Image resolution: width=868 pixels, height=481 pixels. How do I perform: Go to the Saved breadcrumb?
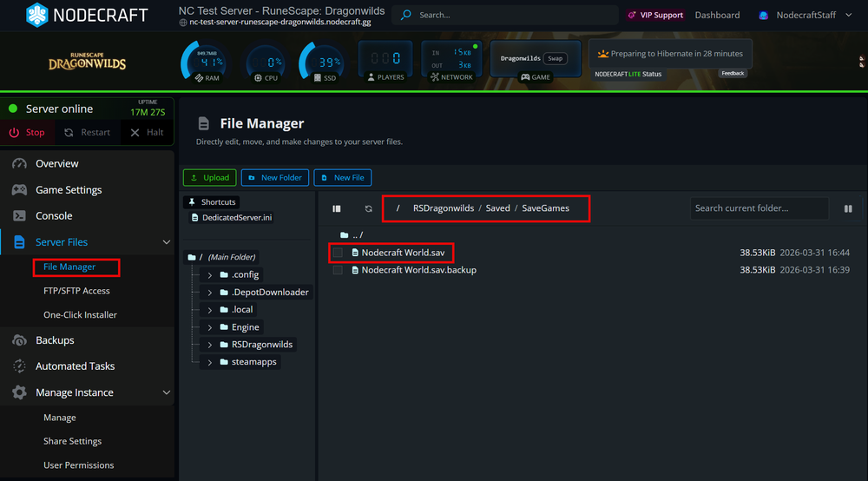click(497, 208)
